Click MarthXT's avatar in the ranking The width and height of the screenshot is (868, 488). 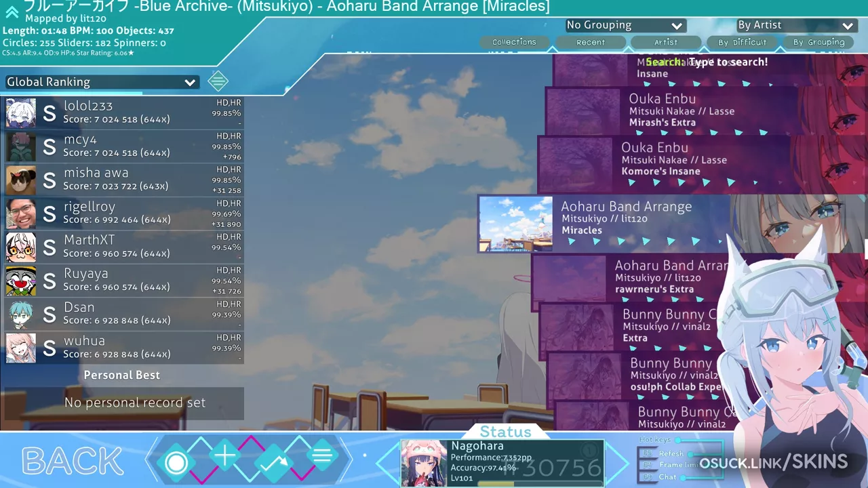(21, 247)
